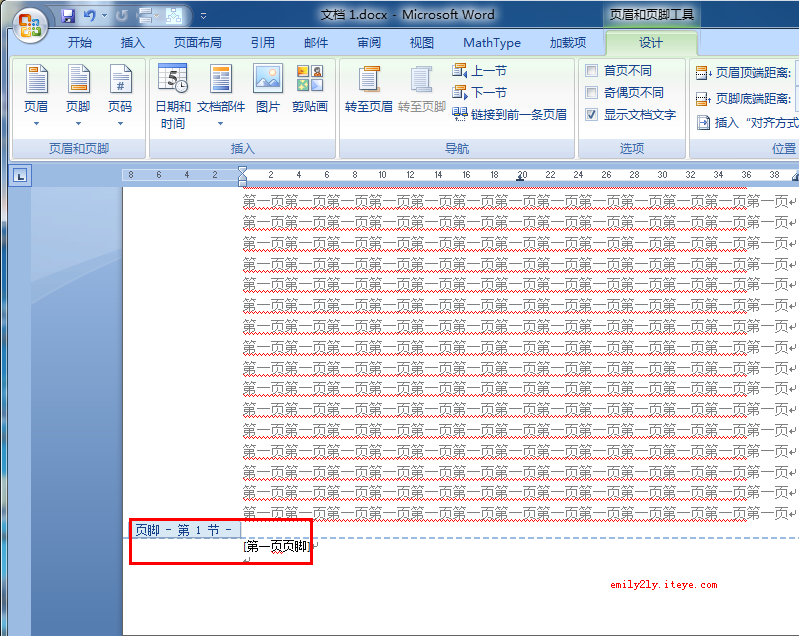Uncheck the 显示文档文字 checkbox
Image resolution: width=799 pixels, height=636 pixels.
click(x=591, y=114)
